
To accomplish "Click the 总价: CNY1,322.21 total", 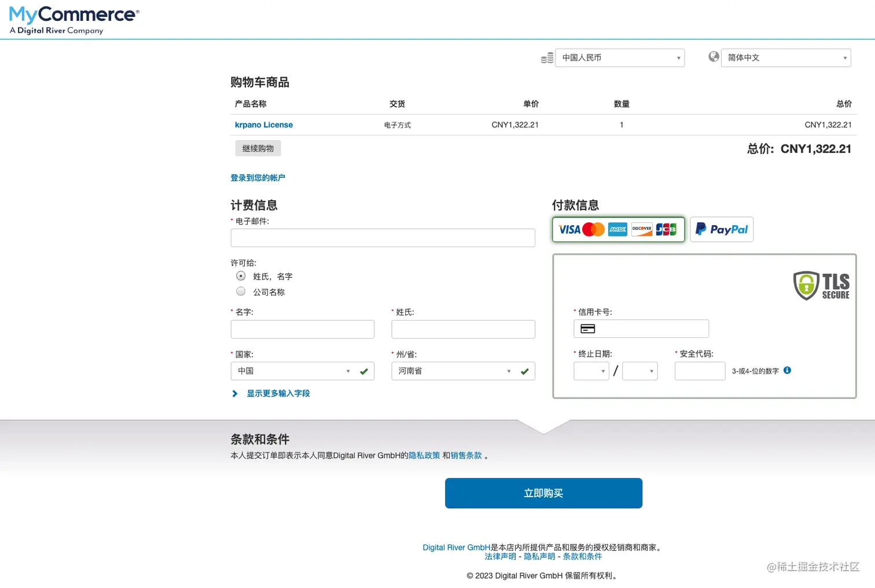I will coord(799,149).
